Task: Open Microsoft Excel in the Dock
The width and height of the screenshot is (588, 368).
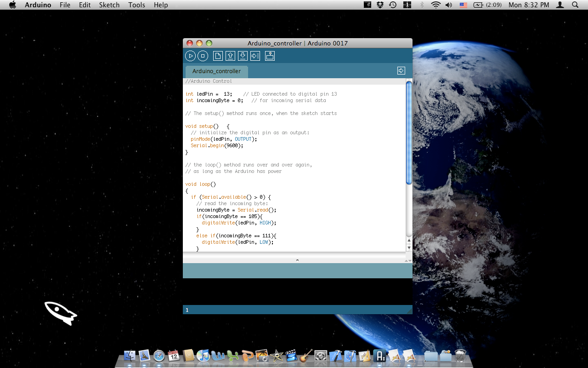Action: [232, 356]
